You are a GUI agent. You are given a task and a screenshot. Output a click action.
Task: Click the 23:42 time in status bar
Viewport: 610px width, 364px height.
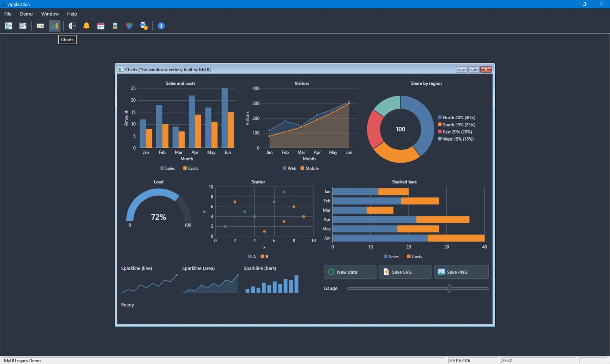(507, 361)
